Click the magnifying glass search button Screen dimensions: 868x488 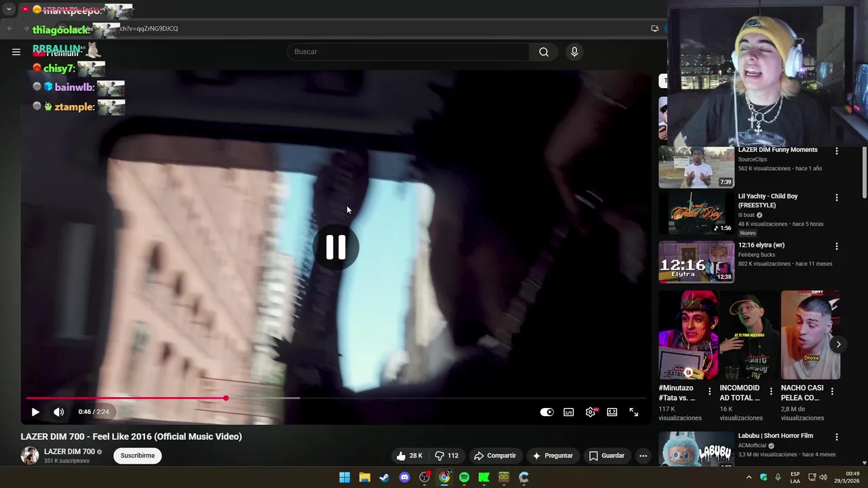[544, 52]
